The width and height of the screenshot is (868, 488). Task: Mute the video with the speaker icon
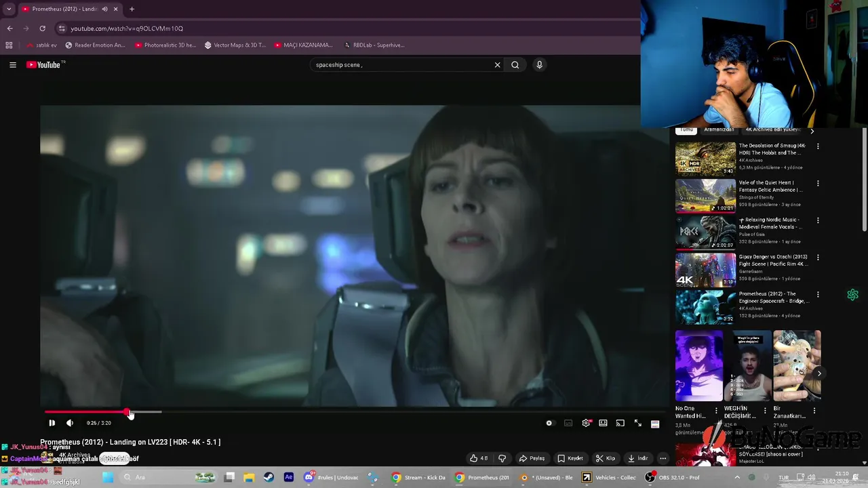tap(70, 423)
